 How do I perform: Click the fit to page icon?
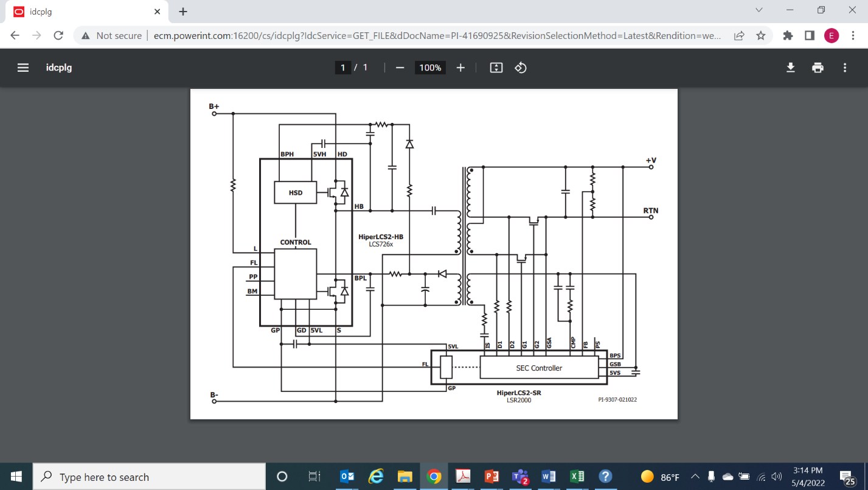496,68
